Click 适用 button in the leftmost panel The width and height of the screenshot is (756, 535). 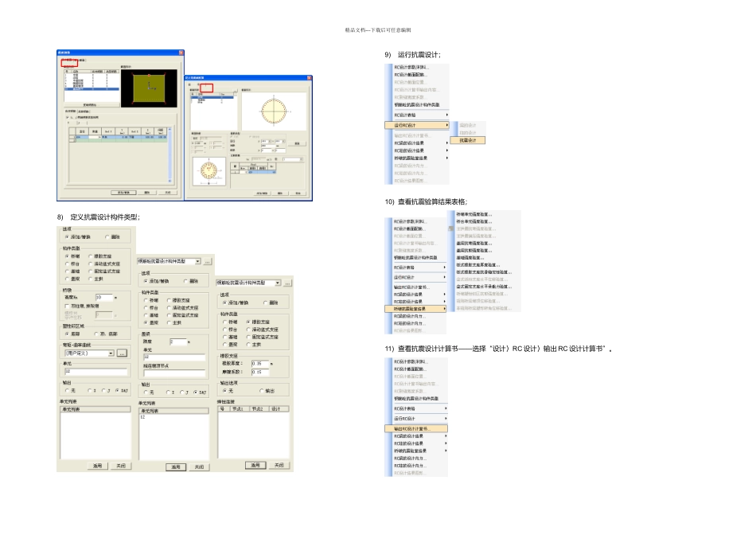point(98,465)
